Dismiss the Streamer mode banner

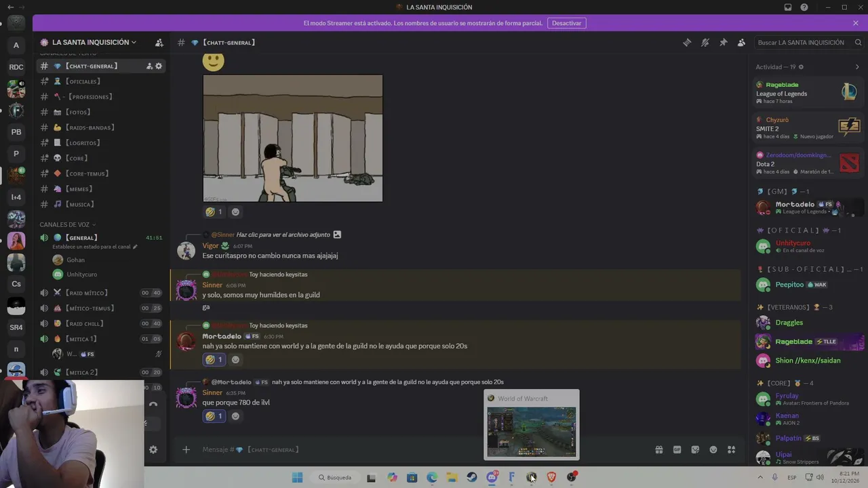pos(856,23)
